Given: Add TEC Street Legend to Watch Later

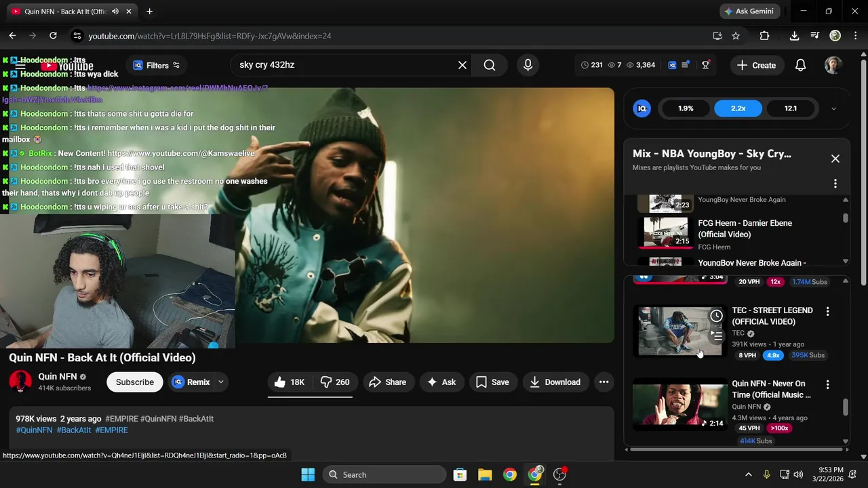Looking at the screenshot, I should pos(716,316).
